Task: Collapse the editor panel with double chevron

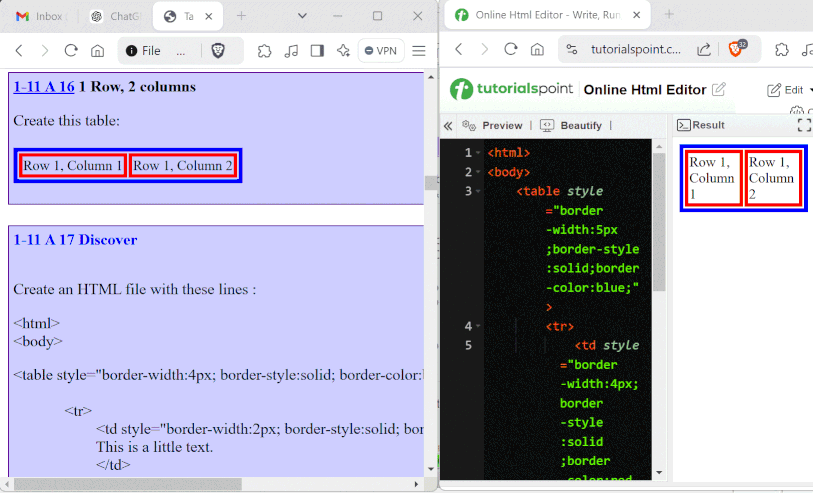Action: click(448, 126)
